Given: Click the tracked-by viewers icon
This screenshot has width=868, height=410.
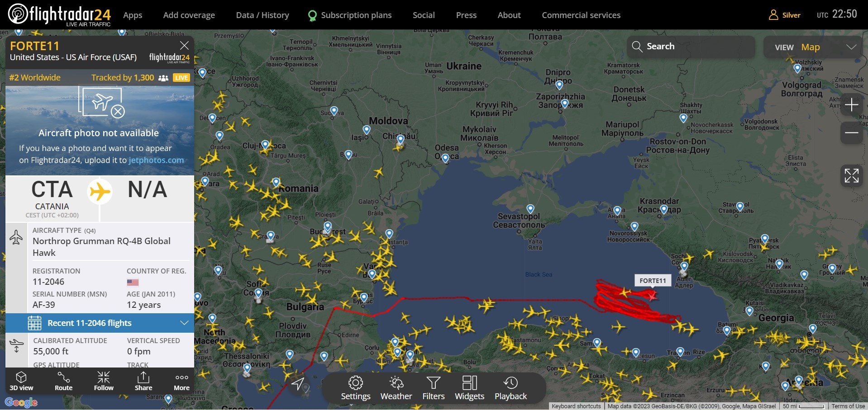Looking at the screenshot, I should (163, 78).
